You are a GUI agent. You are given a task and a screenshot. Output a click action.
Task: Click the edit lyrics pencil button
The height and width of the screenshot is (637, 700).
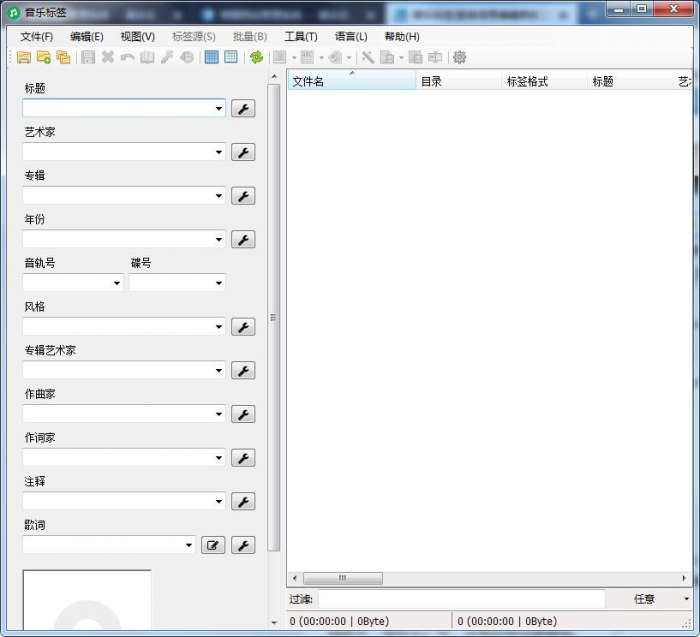pos(213,545)
